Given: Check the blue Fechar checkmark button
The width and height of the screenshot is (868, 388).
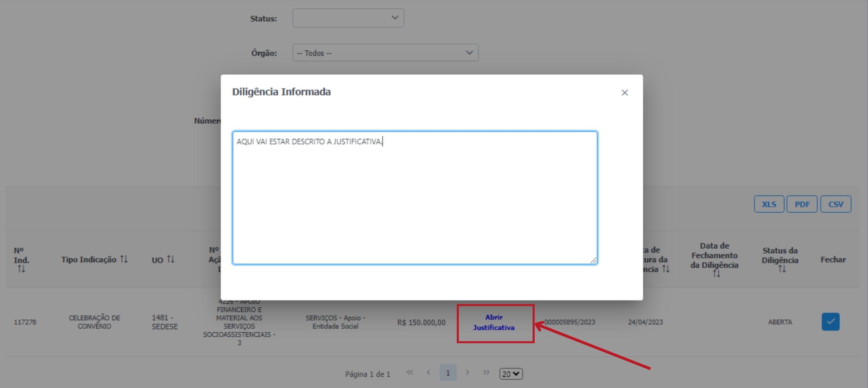Looking at the screenshot, I should 830,322.
